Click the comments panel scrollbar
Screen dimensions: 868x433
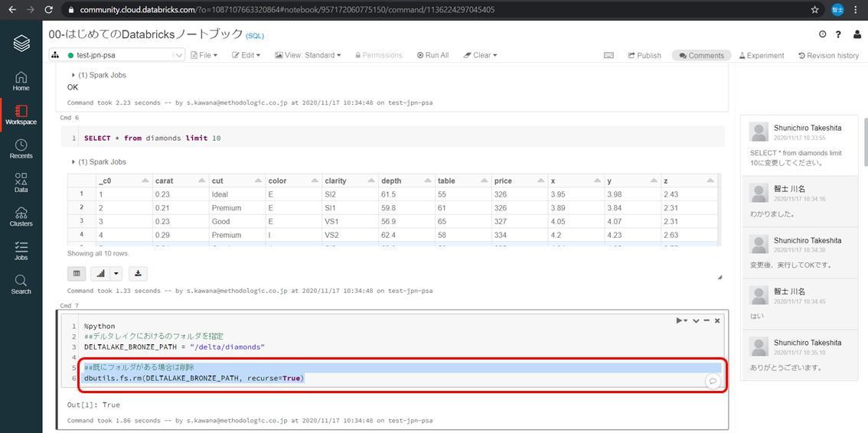pos(864,141)
